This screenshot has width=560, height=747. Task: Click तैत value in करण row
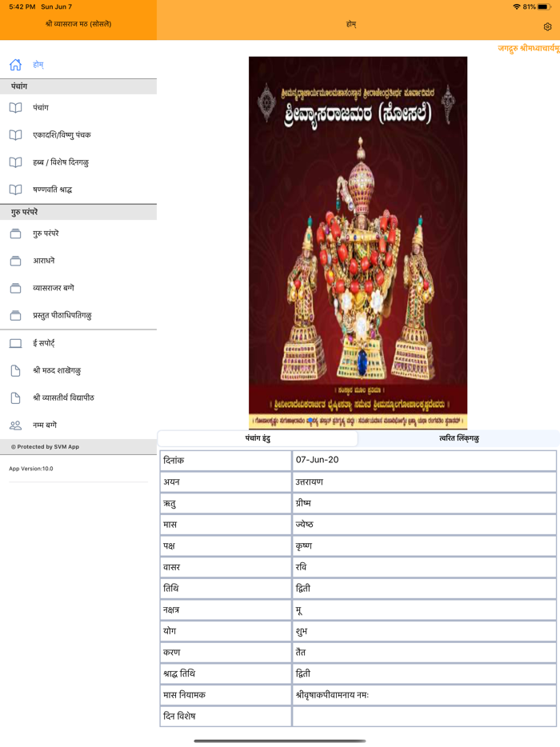[301, 652]
